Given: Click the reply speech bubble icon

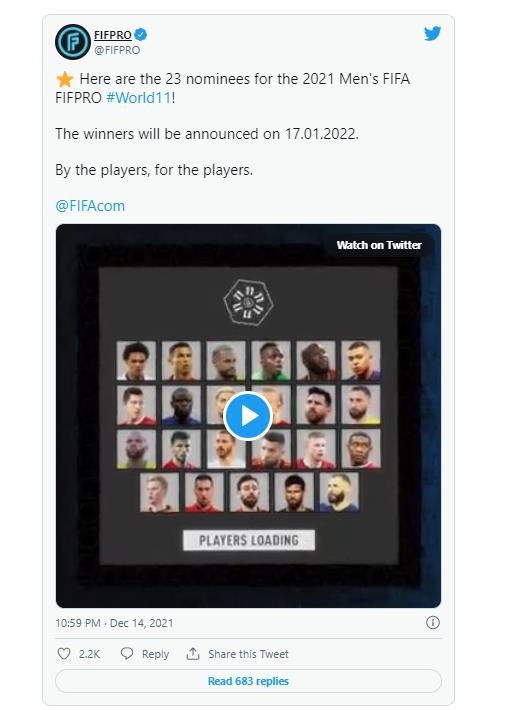Looking at the screenshot, I should point(127,653).
